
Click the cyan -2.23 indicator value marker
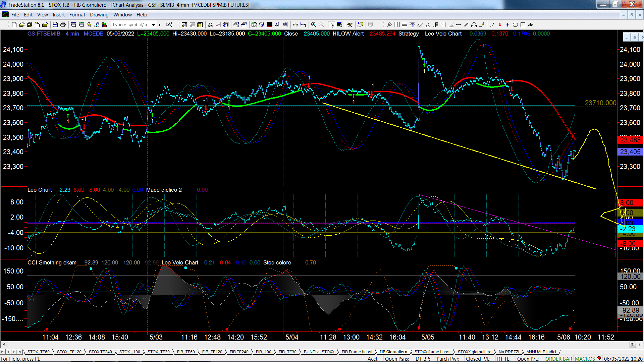click(x=630, y=229)
